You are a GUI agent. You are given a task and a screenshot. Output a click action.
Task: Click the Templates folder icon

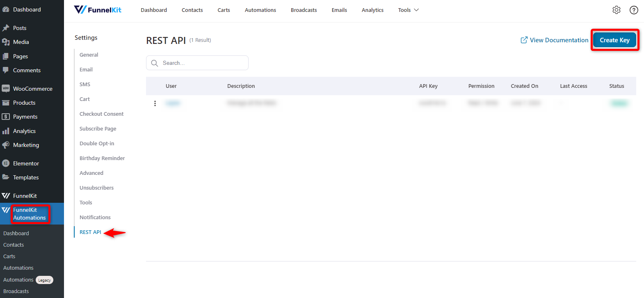[6, 177]
